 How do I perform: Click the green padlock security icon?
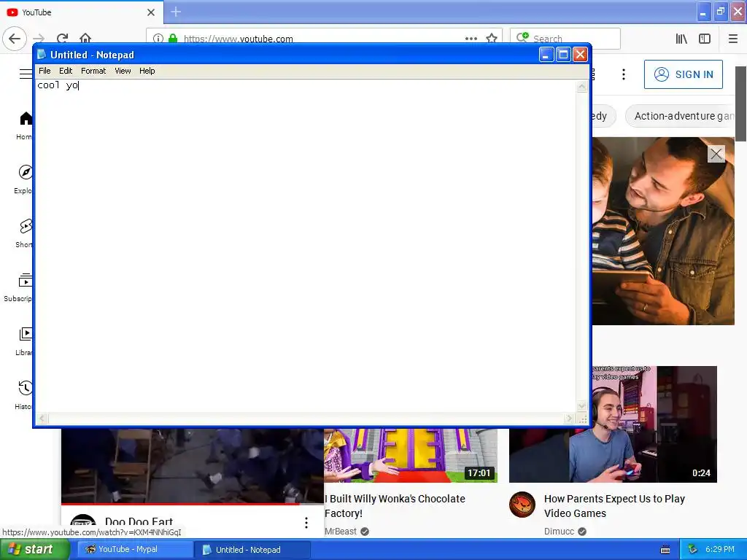pyautogui.click(x=173, y=39)
